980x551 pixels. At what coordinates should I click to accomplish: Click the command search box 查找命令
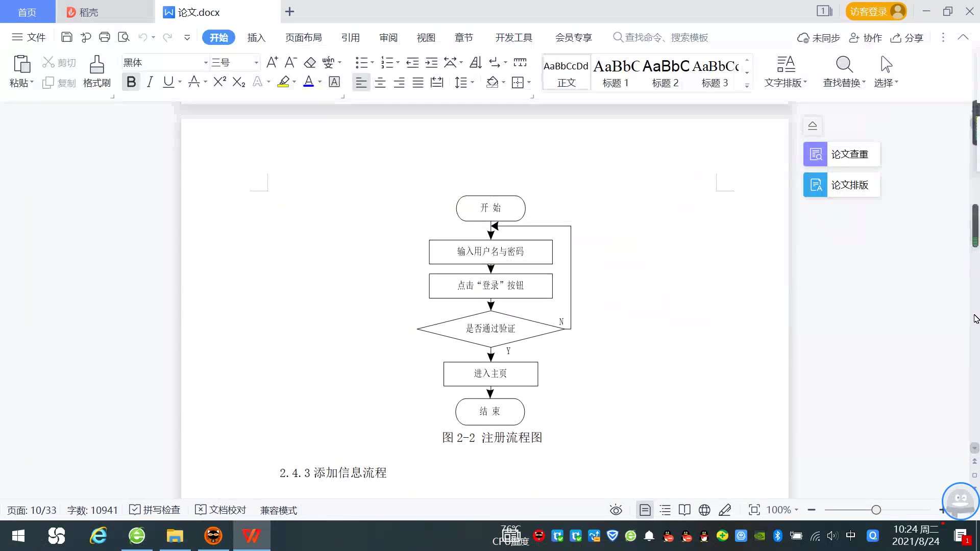point(661,37)
